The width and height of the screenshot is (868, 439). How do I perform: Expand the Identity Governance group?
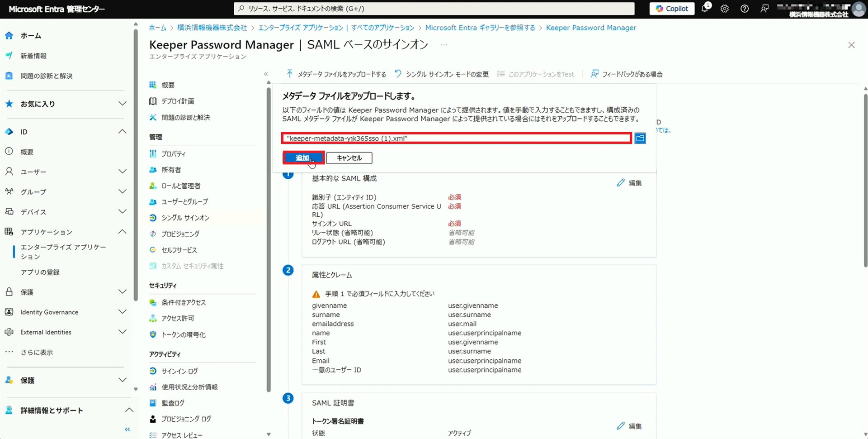[x=122, y=312]
